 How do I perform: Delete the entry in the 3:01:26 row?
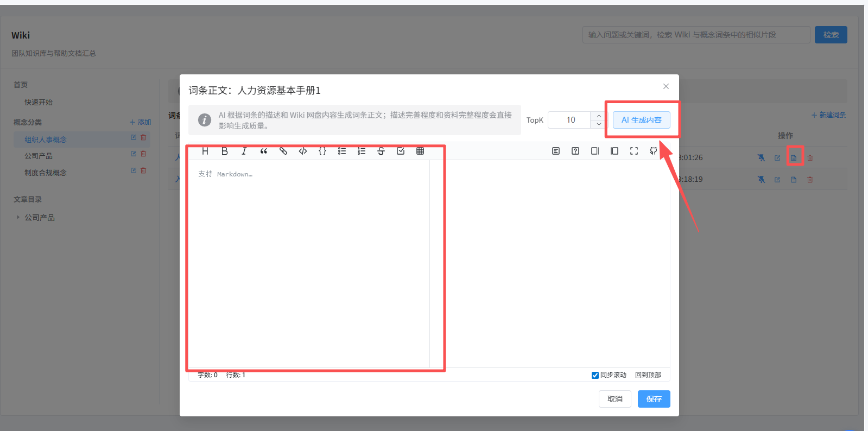tap(810, 158)
